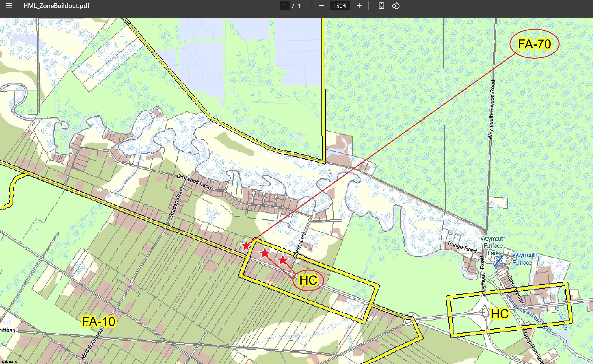Click the blue marker beside Weymouth Furnace
The image size is (593, 364).
499,261
